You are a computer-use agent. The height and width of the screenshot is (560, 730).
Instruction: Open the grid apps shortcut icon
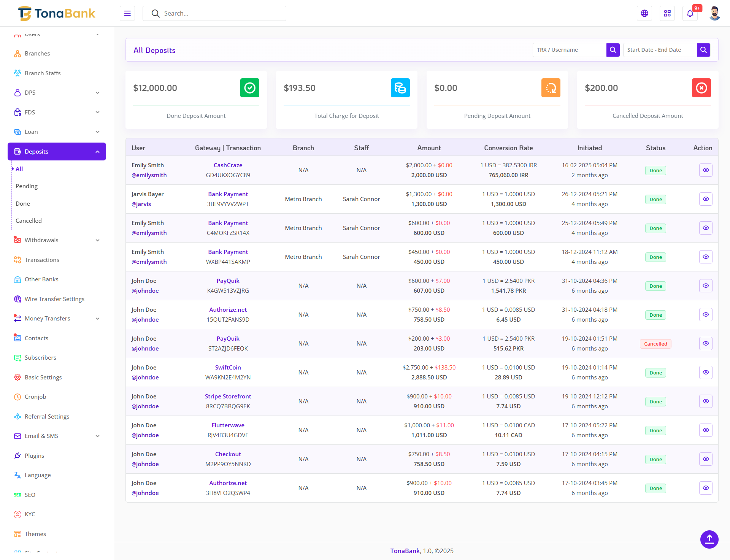tap(667, 13)
